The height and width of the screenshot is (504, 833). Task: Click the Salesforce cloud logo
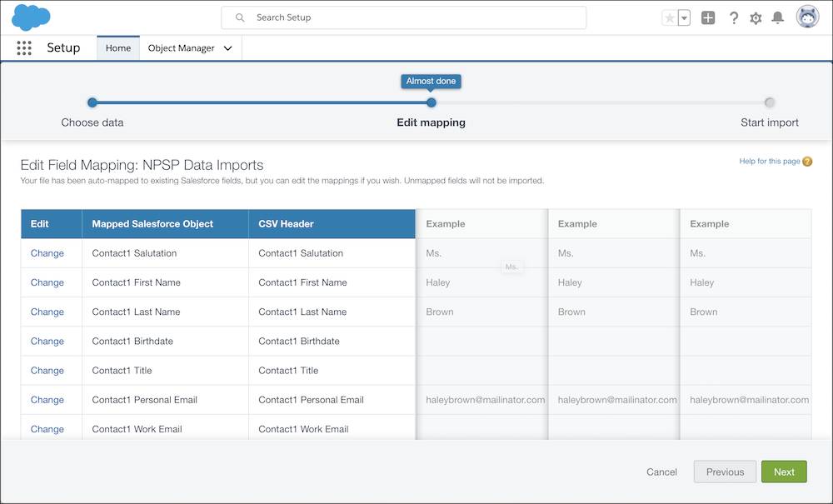click(31, 17)
